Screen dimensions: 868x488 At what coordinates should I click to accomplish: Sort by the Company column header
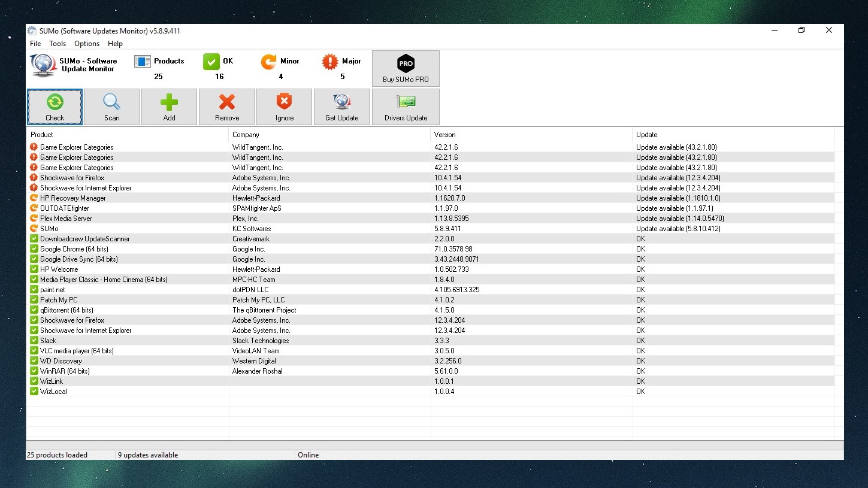click(x=329, y=135)
